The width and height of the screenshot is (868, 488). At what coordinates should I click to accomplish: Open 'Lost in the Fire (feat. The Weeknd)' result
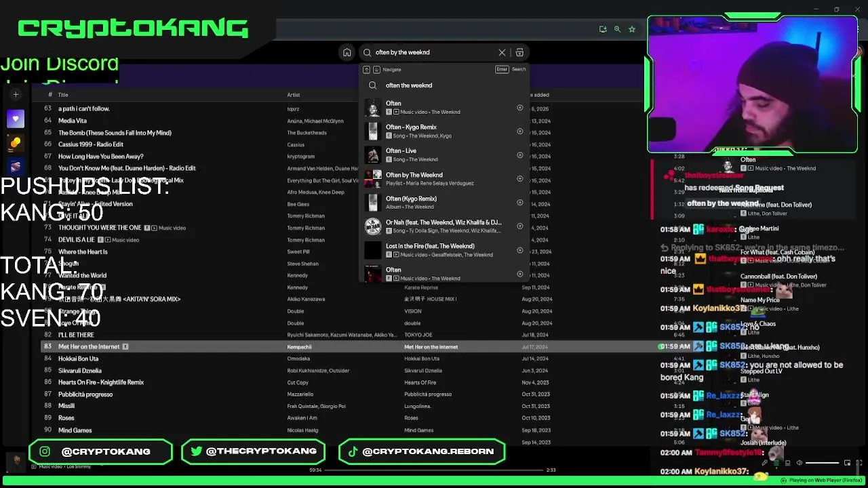443,250
